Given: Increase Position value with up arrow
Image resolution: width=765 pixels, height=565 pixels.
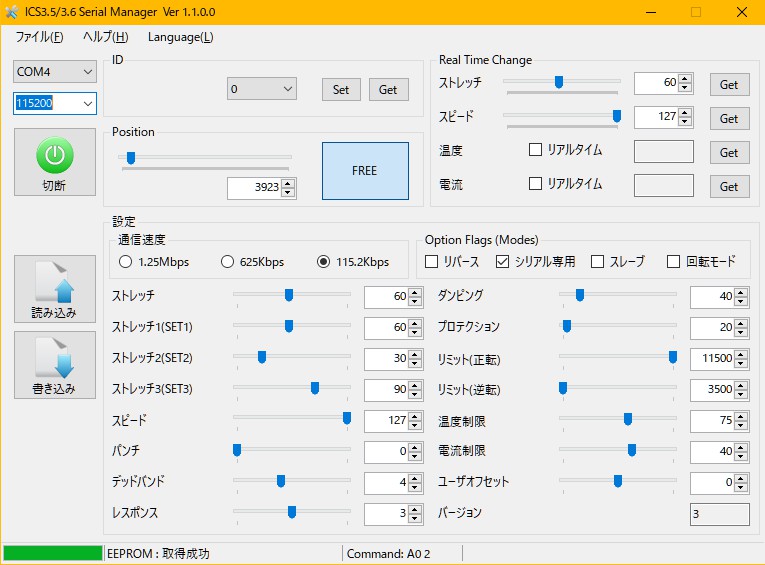Looking at the screenshot, I should click(x=288, y=183).
